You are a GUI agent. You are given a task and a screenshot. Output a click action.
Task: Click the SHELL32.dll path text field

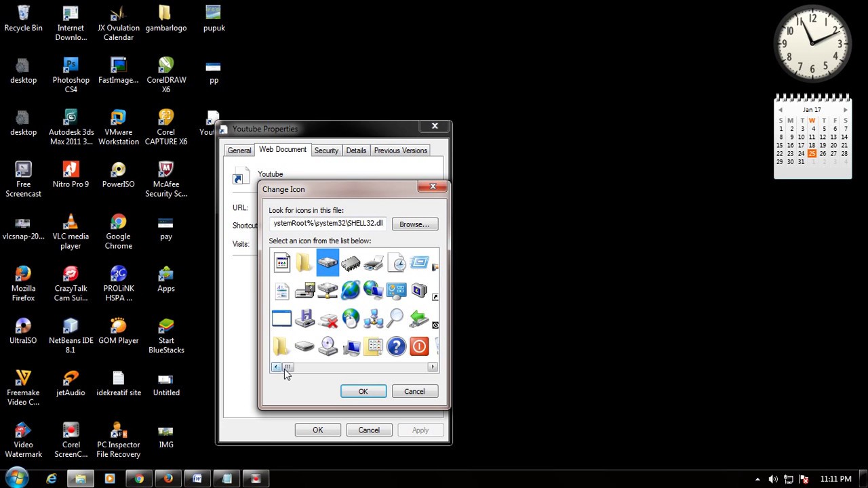(x=328, y=223)
